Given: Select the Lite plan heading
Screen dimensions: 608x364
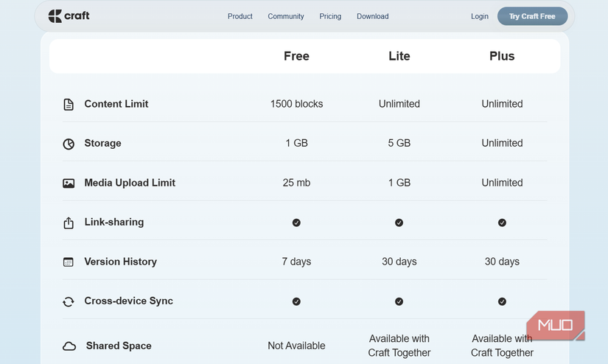Looking at the screenshot, I should pos(399,56).
